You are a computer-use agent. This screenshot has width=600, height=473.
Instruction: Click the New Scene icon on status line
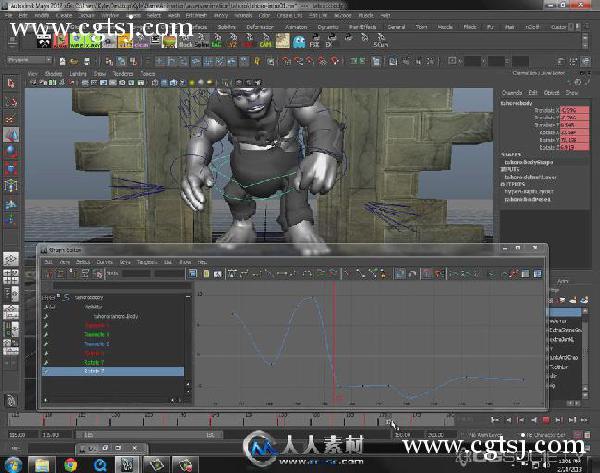pos(62,61)
